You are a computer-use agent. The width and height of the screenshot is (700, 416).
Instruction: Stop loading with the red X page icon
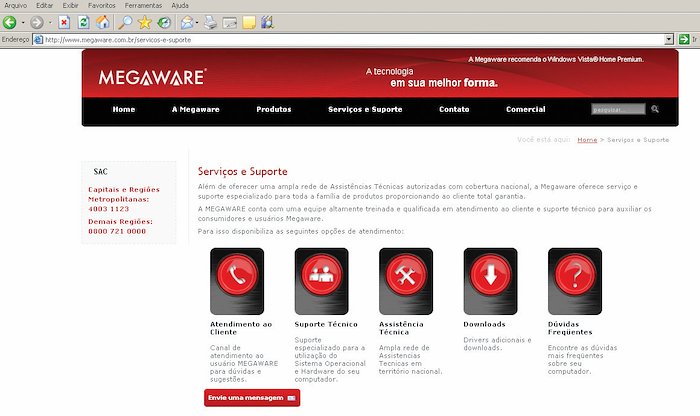coord(64,22)
